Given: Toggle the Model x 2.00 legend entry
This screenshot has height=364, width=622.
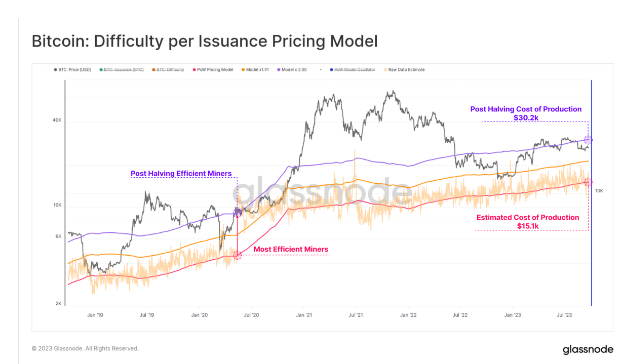Looking at the screenshot, I should (x=294, y=70).
